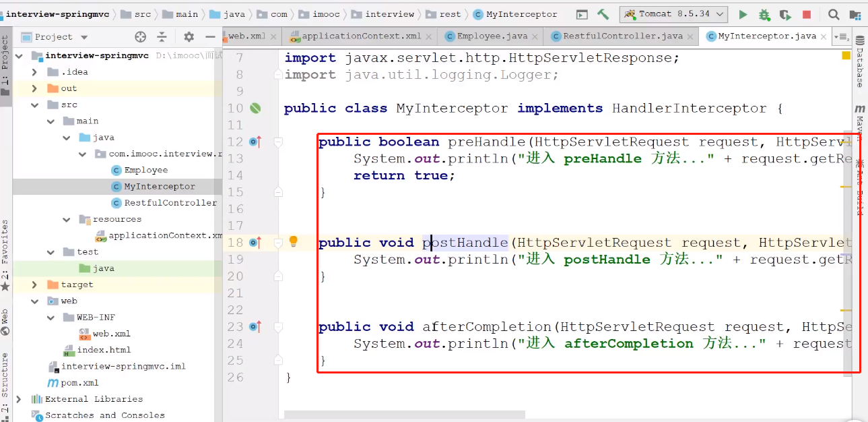Run the Tomcat configuration with the play icon
This screenshot has width=868, height=422.
tap(743, 14)
